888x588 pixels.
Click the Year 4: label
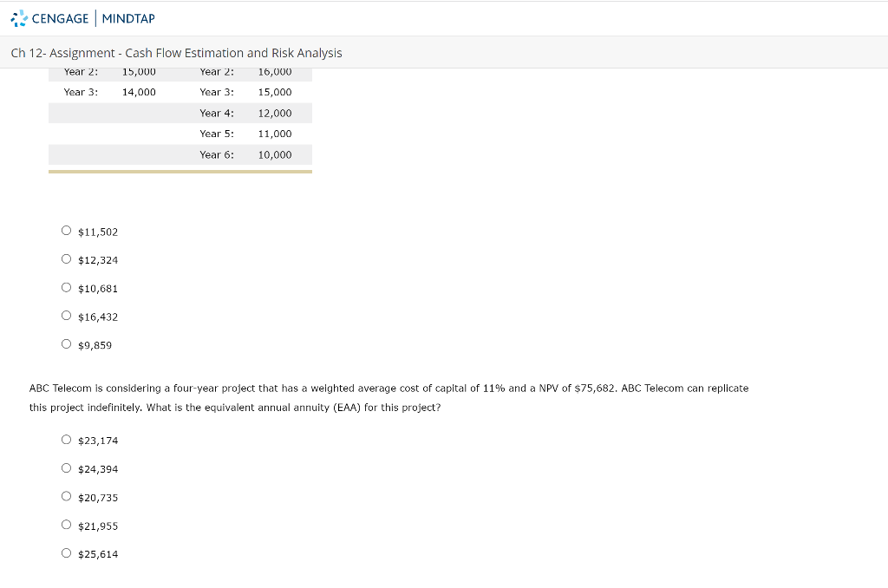(x=216, y=114)
